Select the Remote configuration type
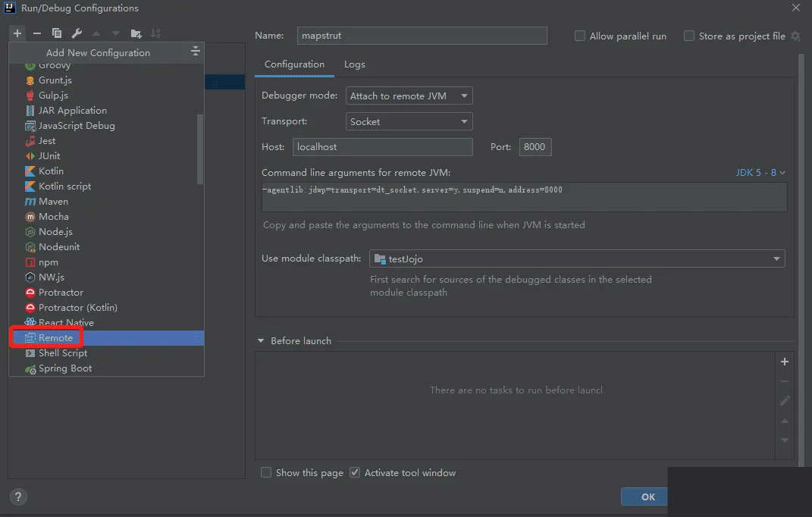The image size is (812, 517). 106,338
